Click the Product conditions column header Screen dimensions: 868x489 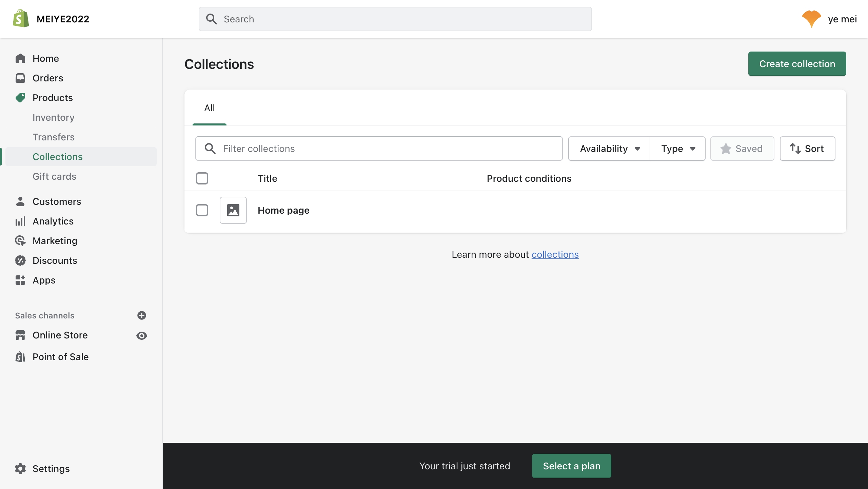[529, 178]
